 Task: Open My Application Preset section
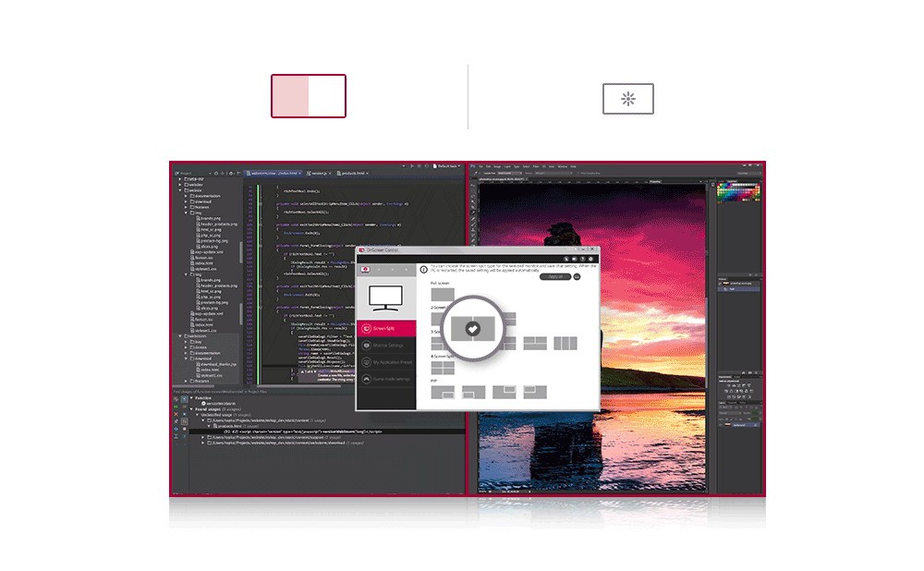386,362
